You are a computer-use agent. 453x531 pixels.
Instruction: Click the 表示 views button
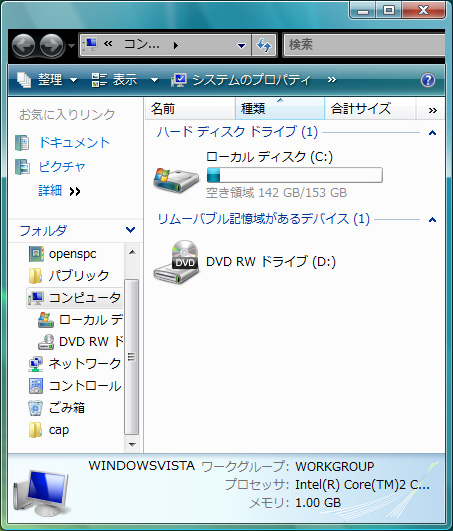114,80
